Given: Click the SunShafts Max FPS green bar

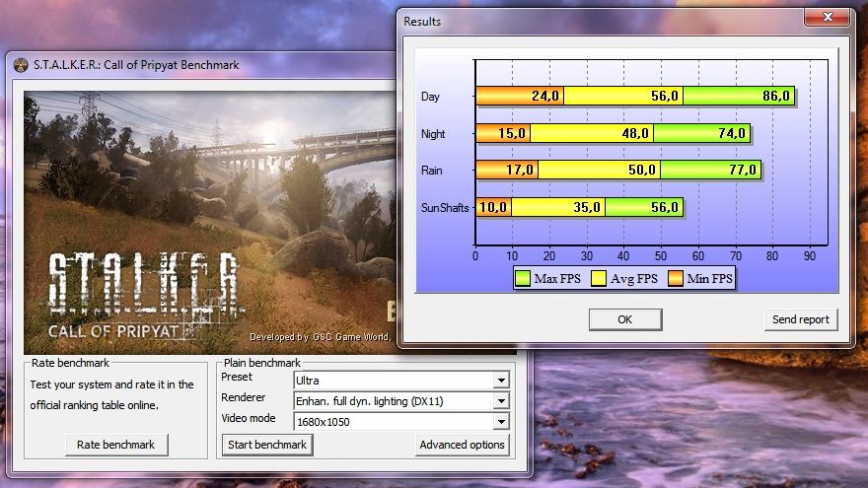Looking at the screenshot, I should pos(644,207).
